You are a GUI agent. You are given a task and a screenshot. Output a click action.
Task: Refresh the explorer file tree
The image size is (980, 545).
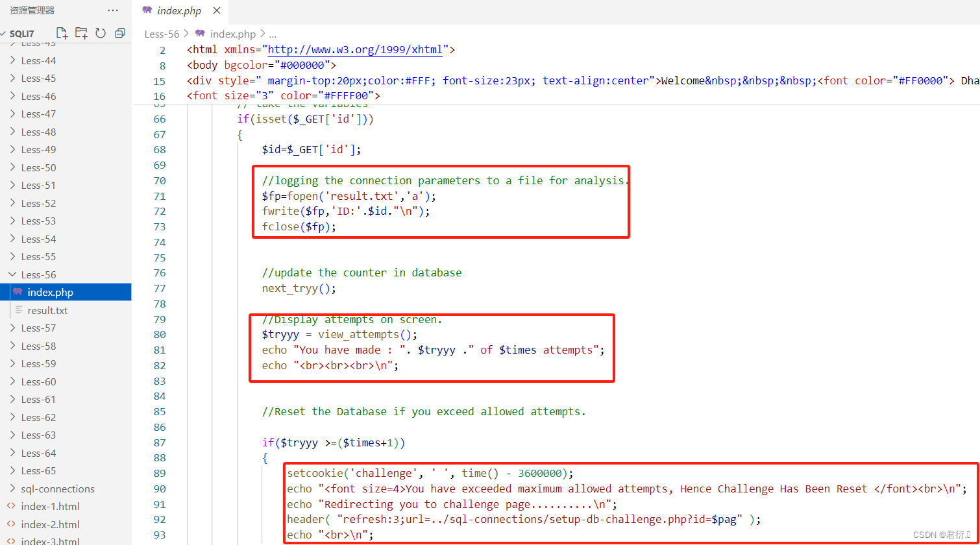pyautogui.click(x=101, y=33)
